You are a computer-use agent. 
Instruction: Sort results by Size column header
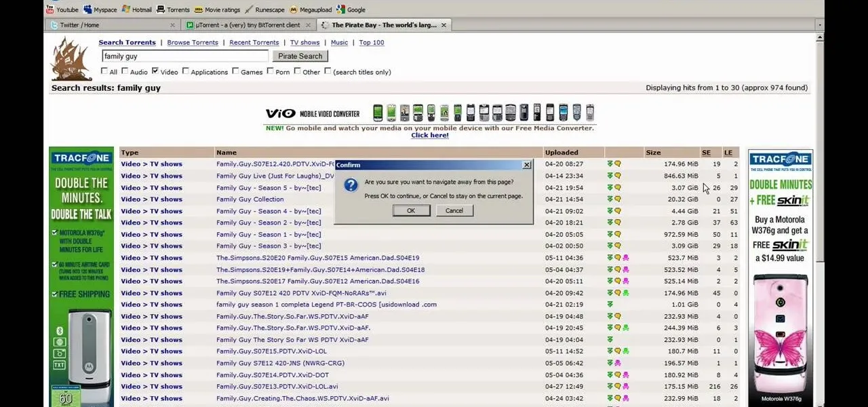(653, 153)
